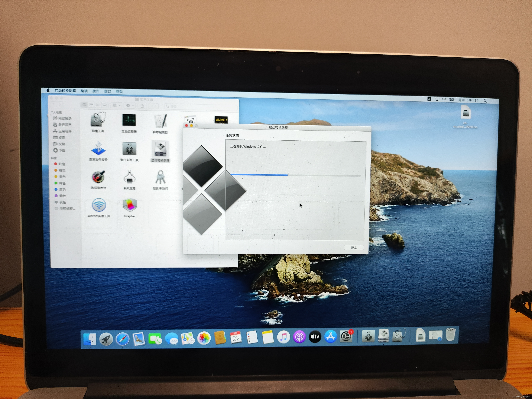The image size is (532, 399).
Task: Click the Windows file copy progress bar
Action: coord(296,175)
